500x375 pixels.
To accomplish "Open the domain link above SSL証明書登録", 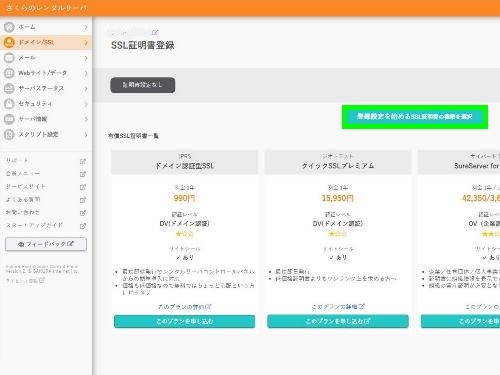I will tap(132, 32).
